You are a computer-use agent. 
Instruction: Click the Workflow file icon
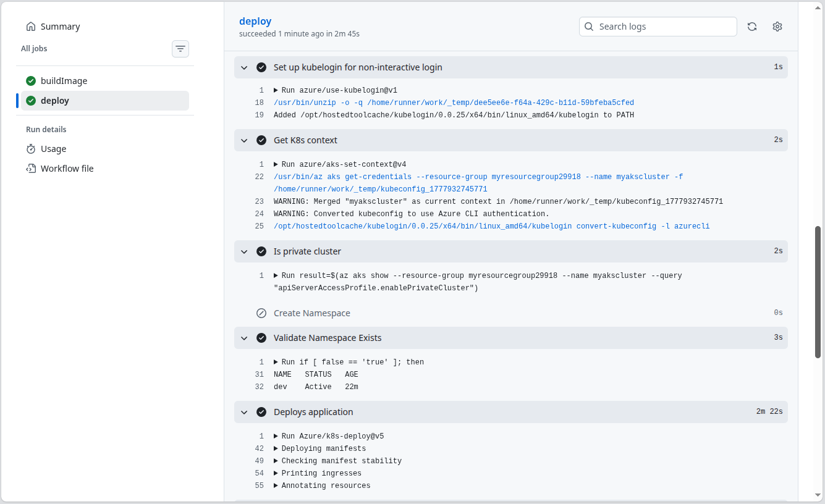(31, 169)
